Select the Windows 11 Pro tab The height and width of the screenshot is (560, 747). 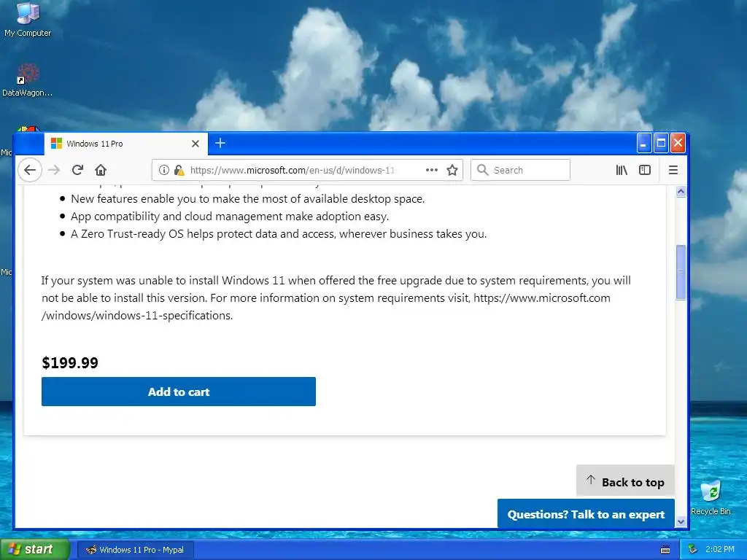click(126, 144)
